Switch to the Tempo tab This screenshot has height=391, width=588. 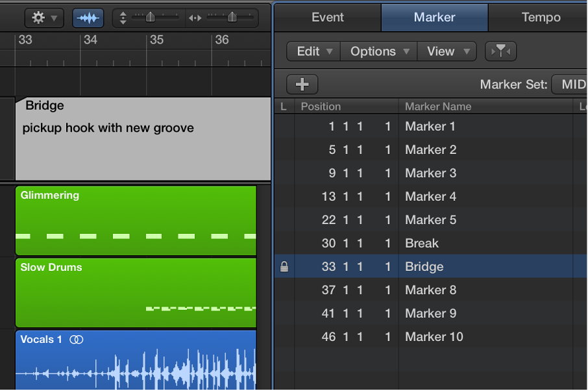click(x=541, y=17)
